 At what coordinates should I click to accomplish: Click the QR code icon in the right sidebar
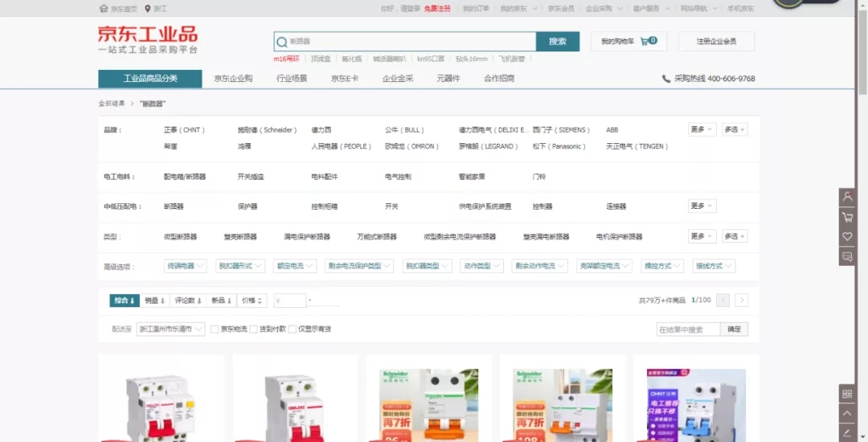[847, 394]
